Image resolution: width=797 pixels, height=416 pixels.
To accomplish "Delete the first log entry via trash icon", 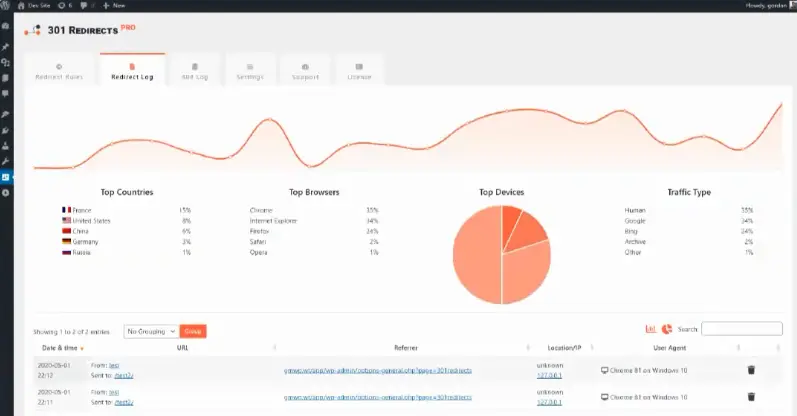I will pyautogui.click(x=751, y=370).
